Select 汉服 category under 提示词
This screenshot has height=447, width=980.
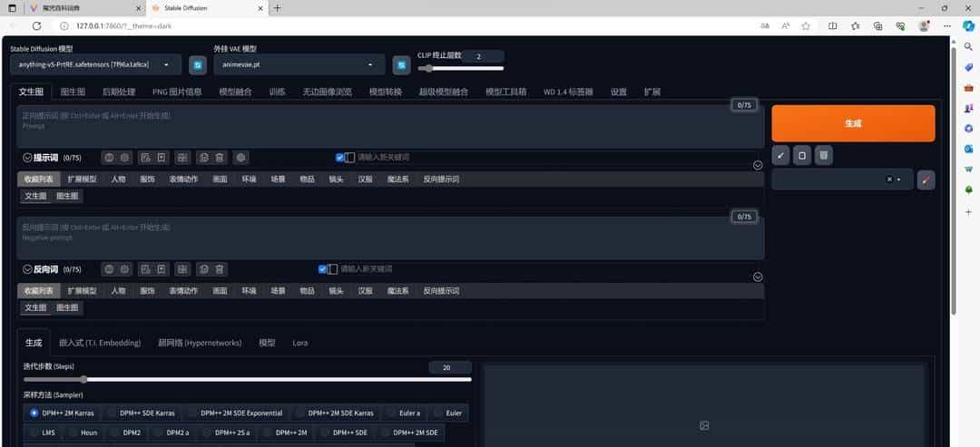[365, 180]
